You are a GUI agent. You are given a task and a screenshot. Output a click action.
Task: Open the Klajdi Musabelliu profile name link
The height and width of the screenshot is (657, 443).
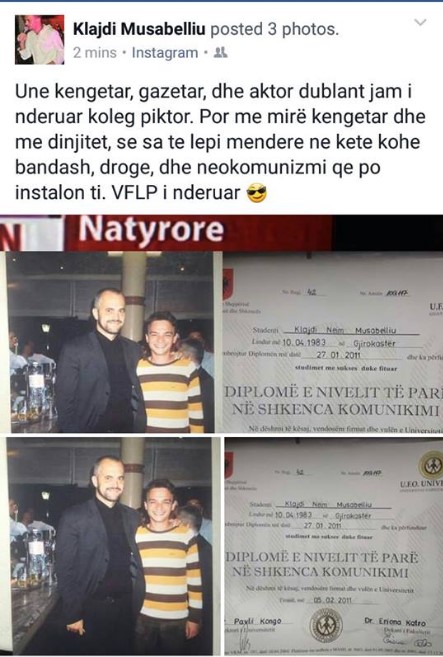(139, 29)
